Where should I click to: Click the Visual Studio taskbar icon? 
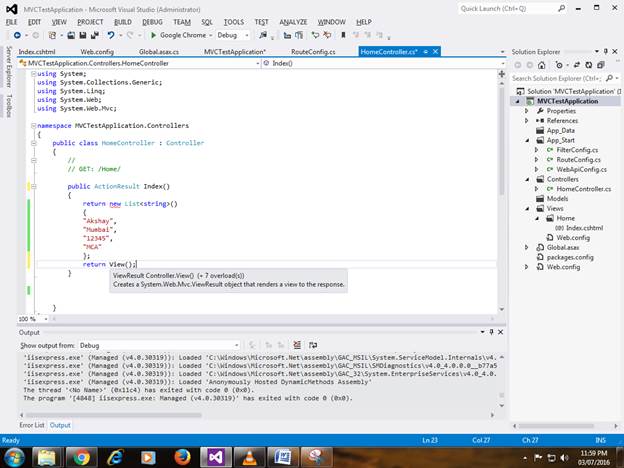pyautogui.click(x=216, y=457)
